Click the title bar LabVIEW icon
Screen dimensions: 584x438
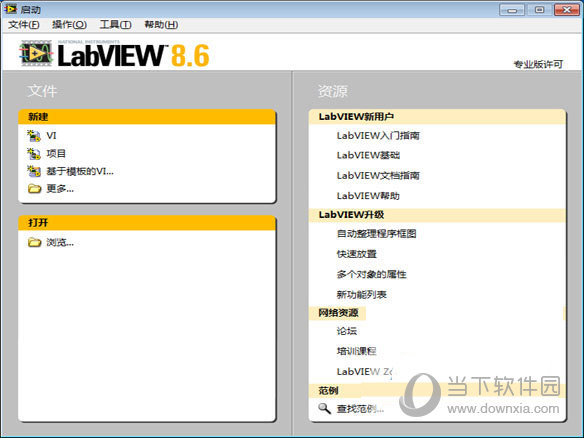[10, 9]
